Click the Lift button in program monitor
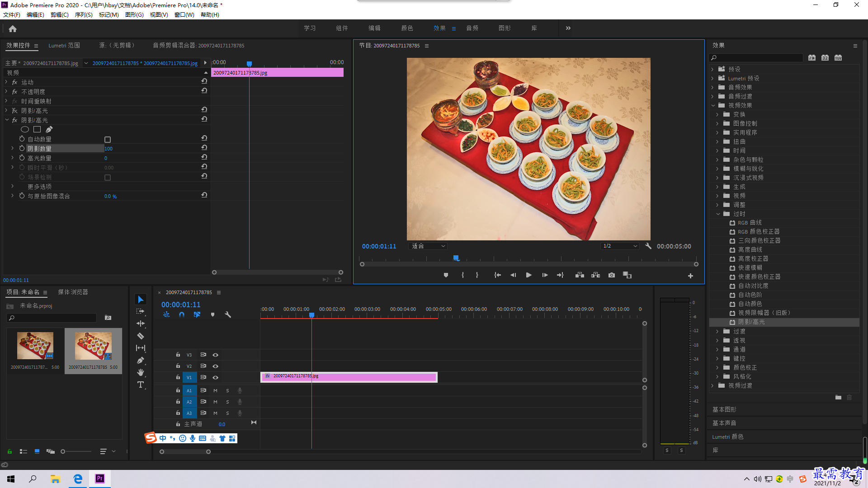 click(580, 275)
